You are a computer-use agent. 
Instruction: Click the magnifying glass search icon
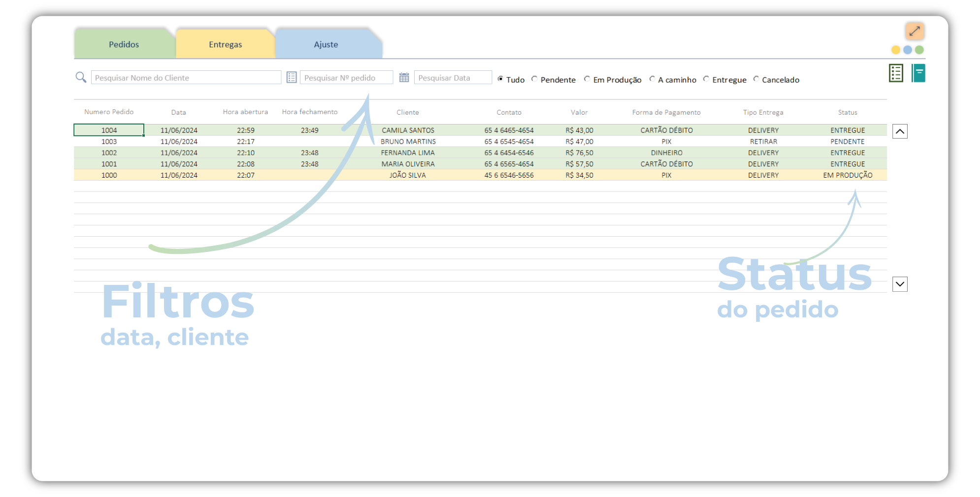point(81,77)
